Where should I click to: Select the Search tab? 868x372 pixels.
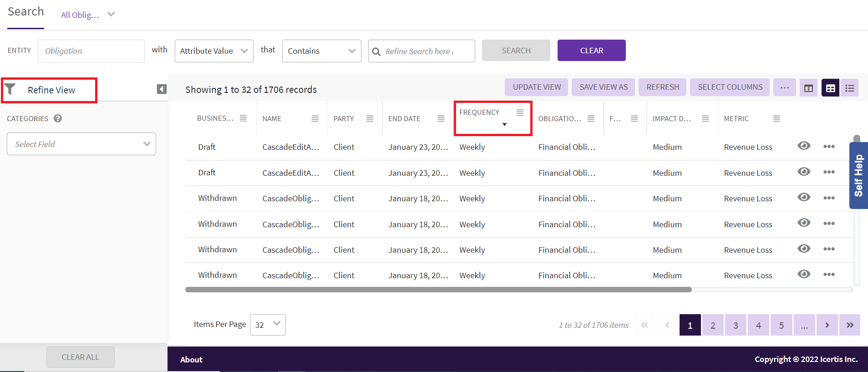pyautogui.click(x=25, y=12)
